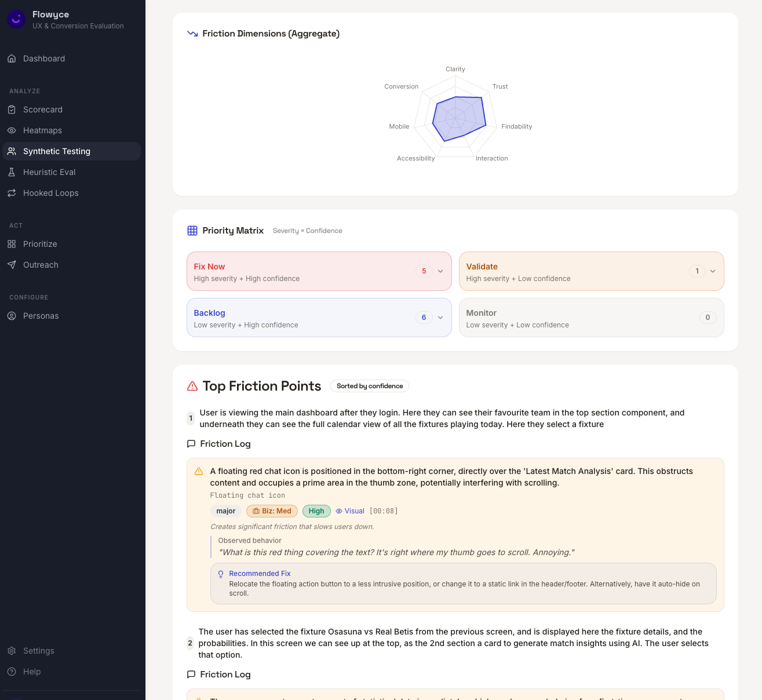Screen dimensions: 762x700
Task: Expand the Validate quadrant chevron
Action: click(713, 271)
